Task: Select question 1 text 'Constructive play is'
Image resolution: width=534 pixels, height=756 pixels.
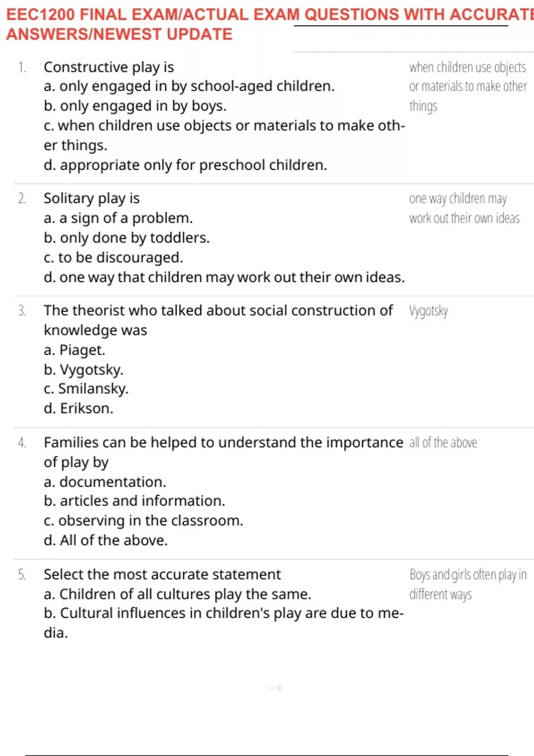Action: click(x=109, y=67)
